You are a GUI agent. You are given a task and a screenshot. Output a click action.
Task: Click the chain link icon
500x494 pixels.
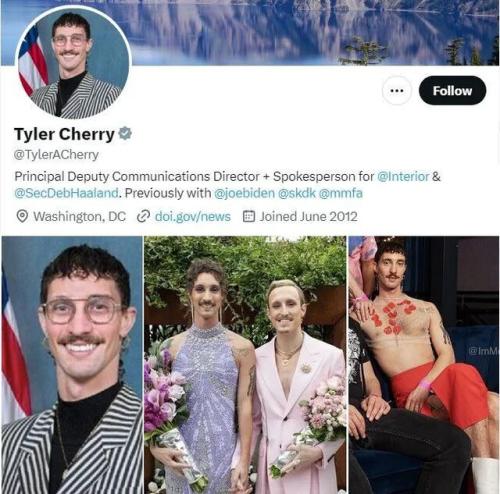click(143, 217)
